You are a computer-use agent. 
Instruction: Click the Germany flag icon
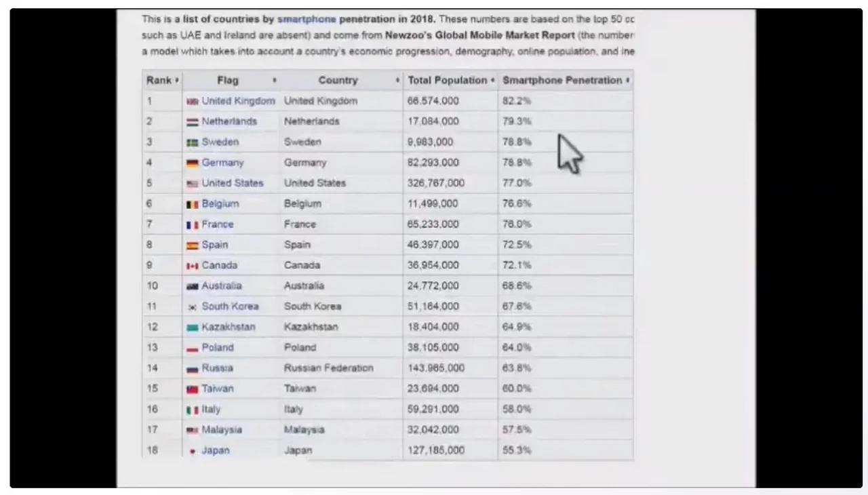[193, 163]
